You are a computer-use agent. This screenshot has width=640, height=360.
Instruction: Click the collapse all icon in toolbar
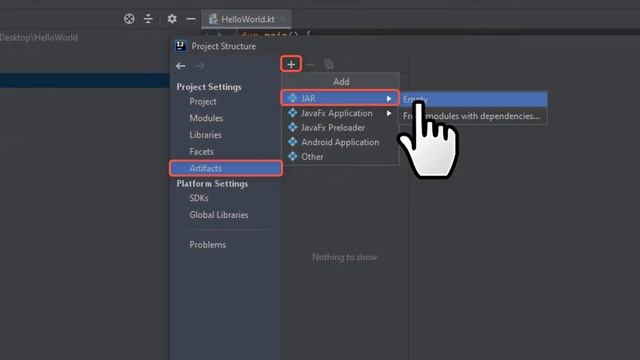coord(148,19)
